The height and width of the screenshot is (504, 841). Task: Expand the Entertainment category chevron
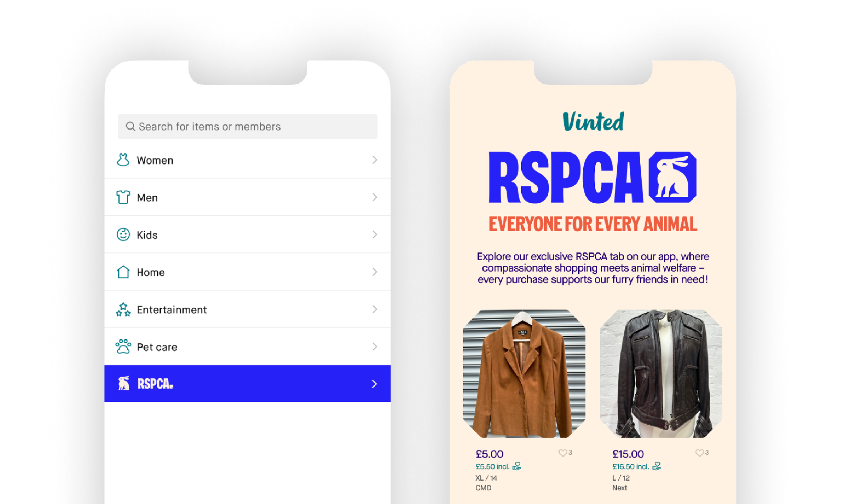pos(375,309)
